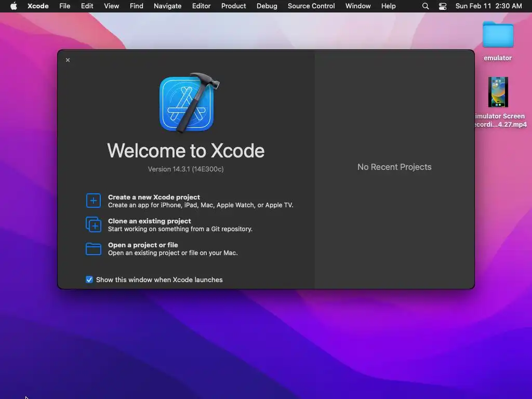Open the Source Control menu
This screenshot has width=532, height=399.
pos(311,6)
